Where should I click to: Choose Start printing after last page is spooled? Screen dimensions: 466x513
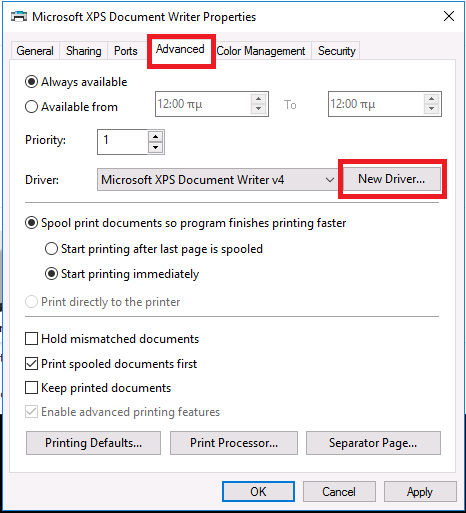(51, 249)
